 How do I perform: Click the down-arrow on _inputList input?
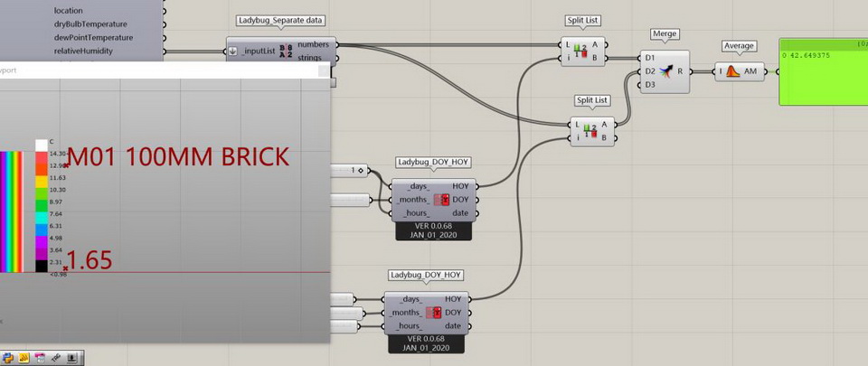(232, 51)
